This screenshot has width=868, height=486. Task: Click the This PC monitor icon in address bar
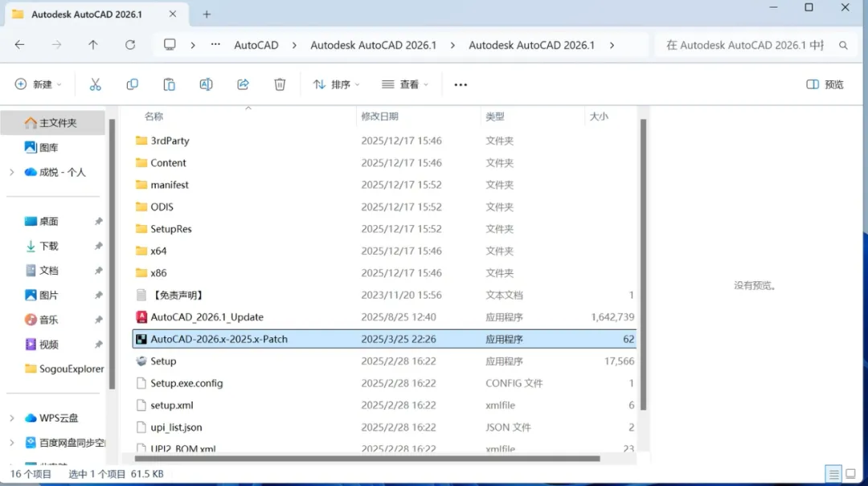[170, 45]
